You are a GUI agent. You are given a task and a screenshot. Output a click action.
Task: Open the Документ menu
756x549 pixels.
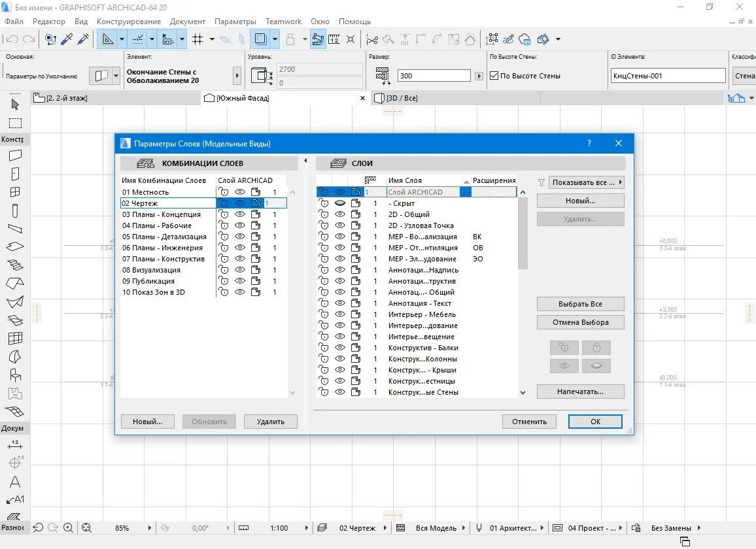tap(188, 22)
